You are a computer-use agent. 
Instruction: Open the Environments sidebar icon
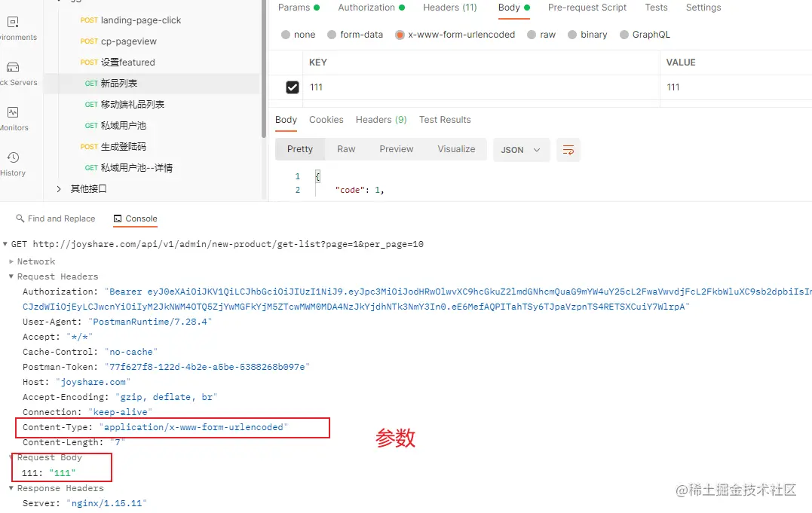(x=13, y=23)
